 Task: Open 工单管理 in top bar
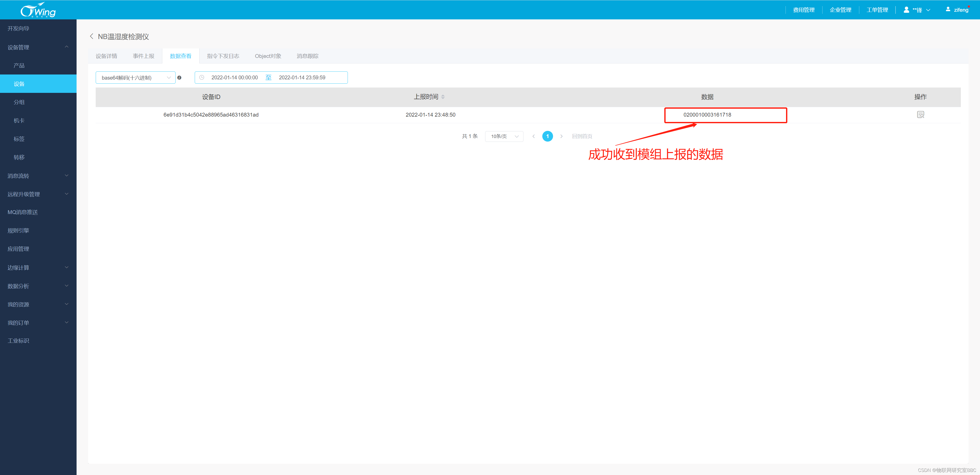(x=877, y=10)
